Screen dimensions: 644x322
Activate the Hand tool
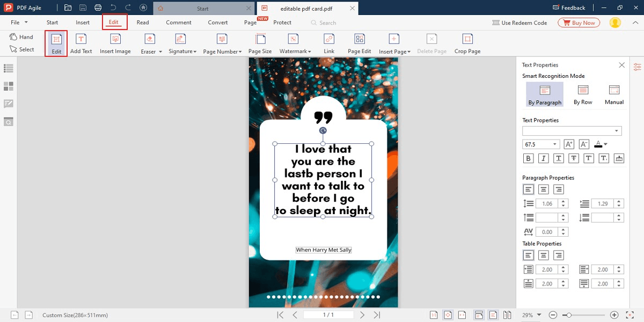[x=21, y=37]
